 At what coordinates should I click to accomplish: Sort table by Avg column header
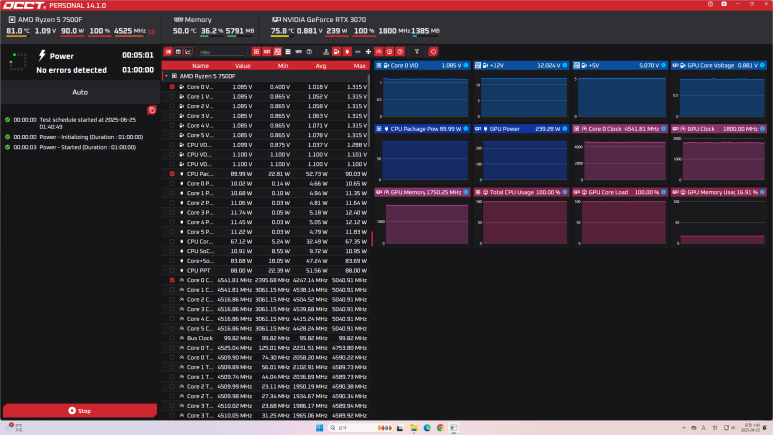click(x=321, y=66)
